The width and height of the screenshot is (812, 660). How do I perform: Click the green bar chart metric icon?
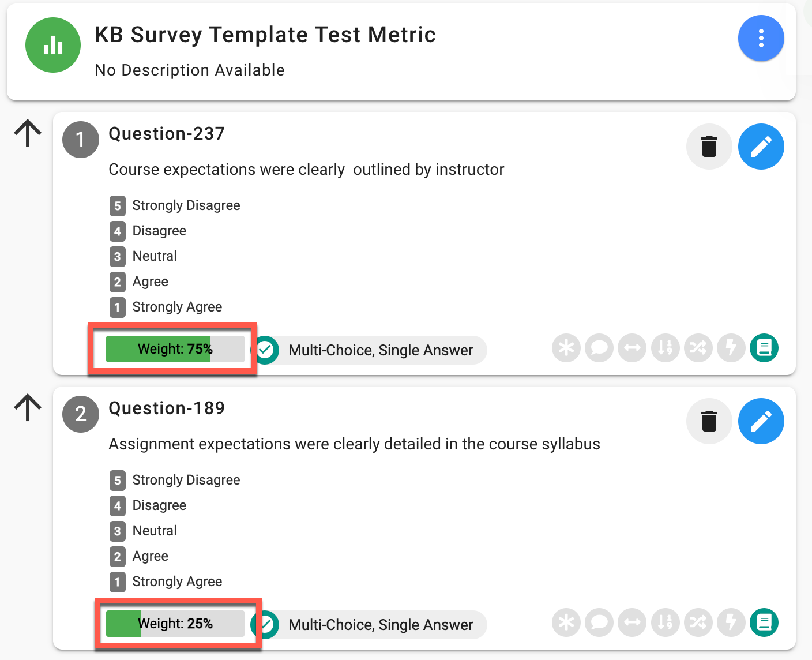(x=53, y=45)
